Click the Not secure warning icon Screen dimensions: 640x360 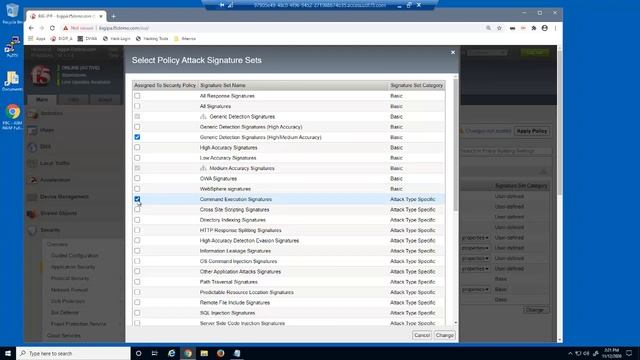(65, 28)
